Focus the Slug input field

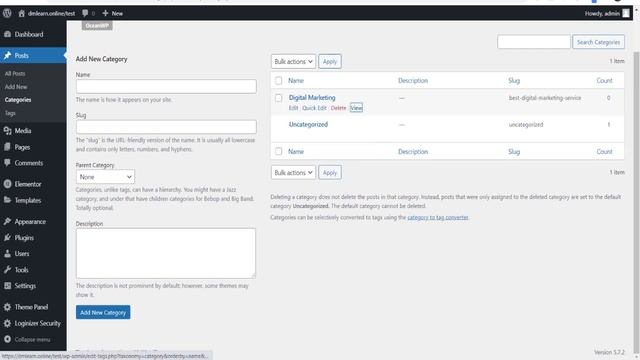coord(166,127)
